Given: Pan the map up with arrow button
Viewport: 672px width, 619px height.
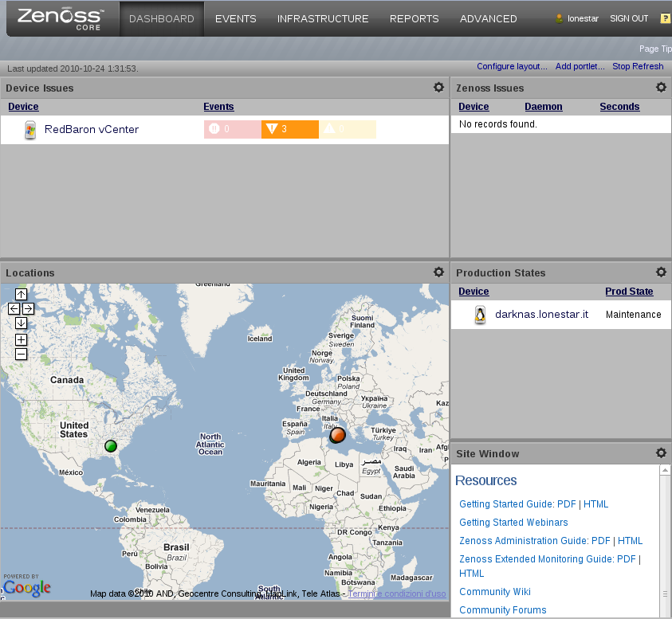Looking at the screenshot, I should [21, 294].
